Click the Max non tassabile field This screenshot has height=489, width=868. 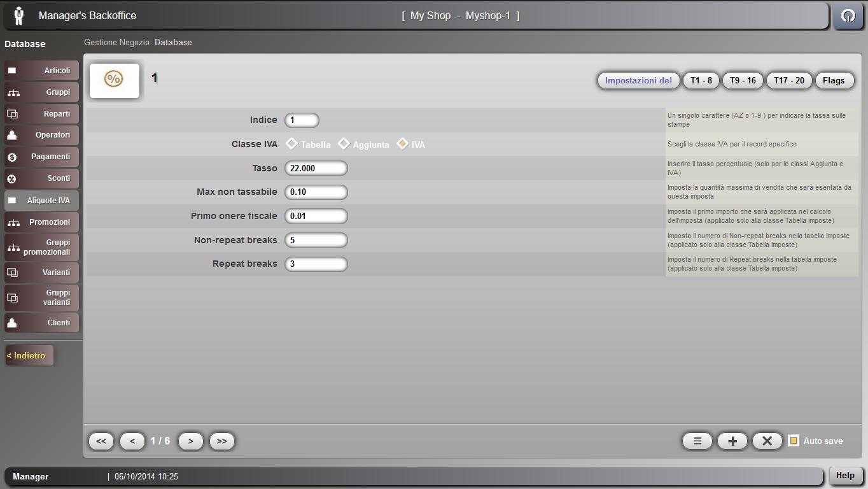click(x=316, y=192)
